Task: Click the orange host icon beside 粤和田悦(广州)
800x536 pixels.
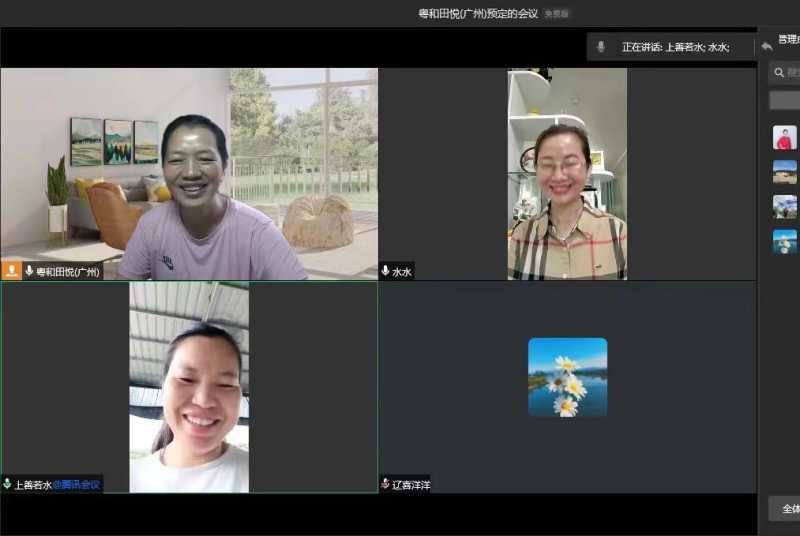Action: (x=11, y=270)
